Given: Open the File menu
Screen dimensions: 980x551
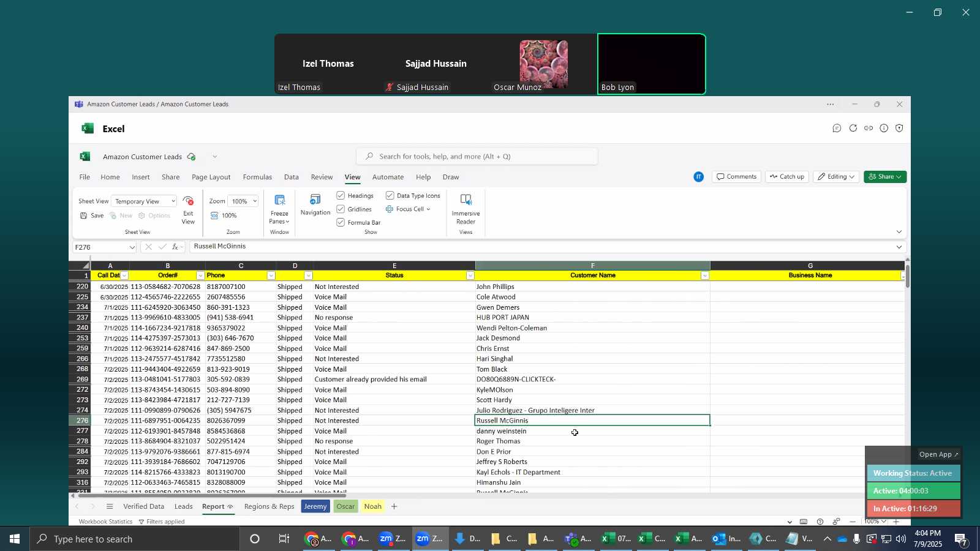Looking at the screenshot, I should pos(85,177).
